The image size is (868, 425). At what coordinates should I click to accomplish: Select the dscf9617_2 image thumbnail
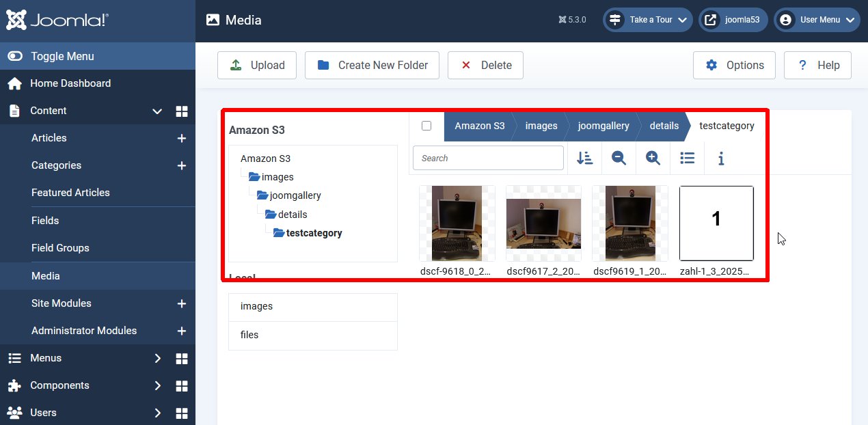(x=543, y=223)
